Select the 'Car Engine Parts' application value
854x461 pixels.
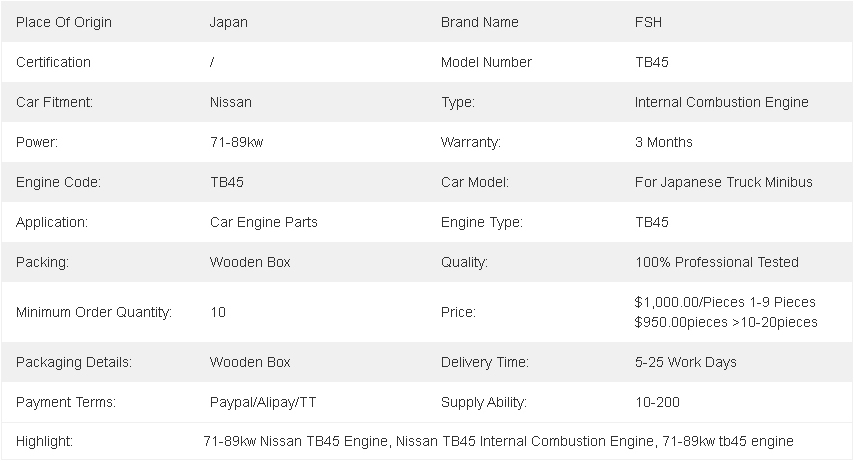click(x=263, y=222)
